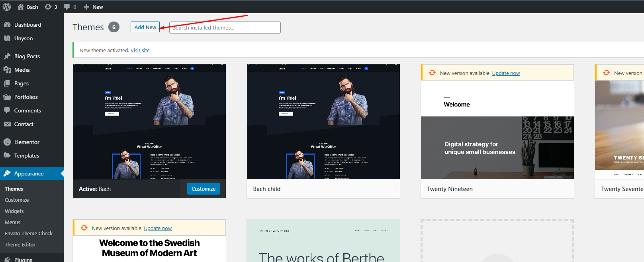Open the Bach site home icon

click(21, 7)
